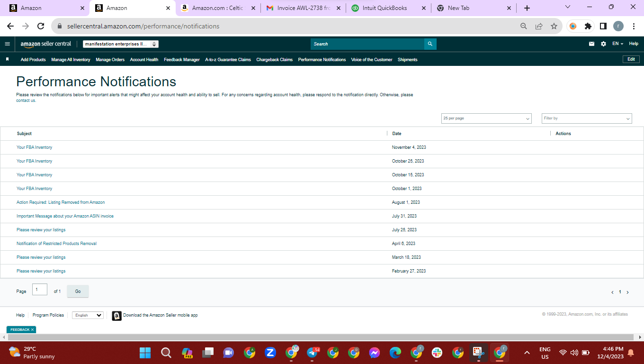
Task: Open Voice of the Customer
Action: click(372, 60)
